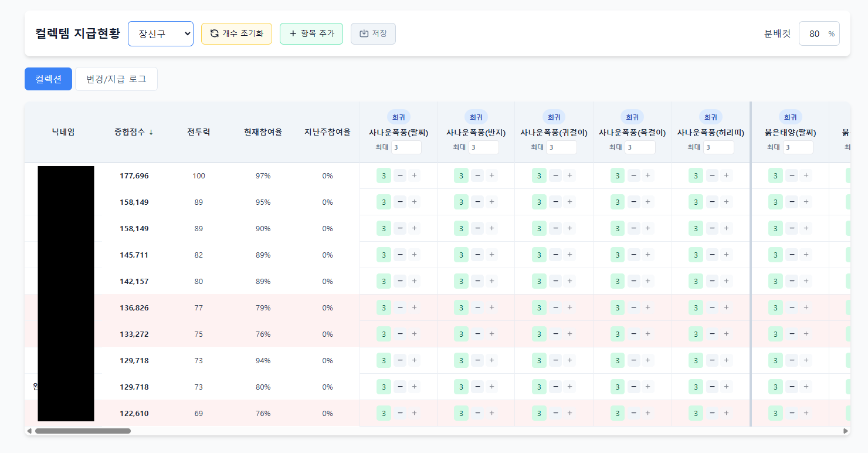Click minus for 사나운폭풍(목걸이) in 122,610 row
Screen dimensions: 868x453
click(633, 413)
